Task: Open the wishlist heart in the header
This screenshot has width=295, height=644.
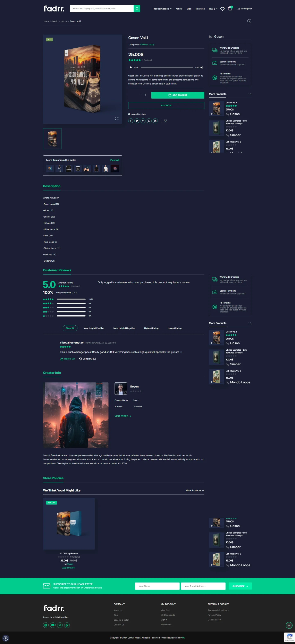Action: (x=222, y=9)
